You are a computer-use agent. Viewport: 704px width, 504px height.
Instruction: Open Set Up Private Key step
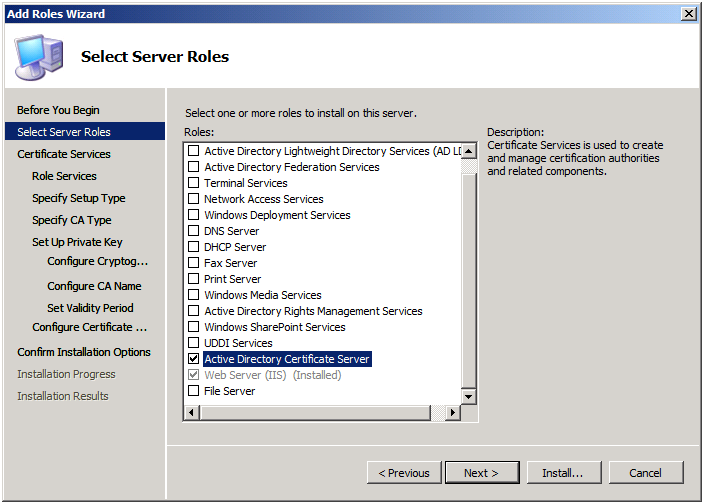pos(77,242)
